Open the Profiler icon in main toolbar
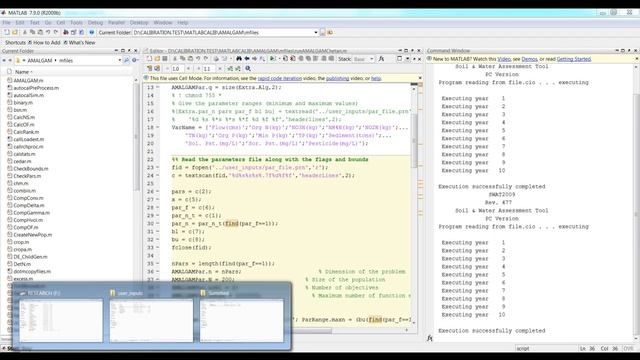640x360 pixels. tap(81, 32)
